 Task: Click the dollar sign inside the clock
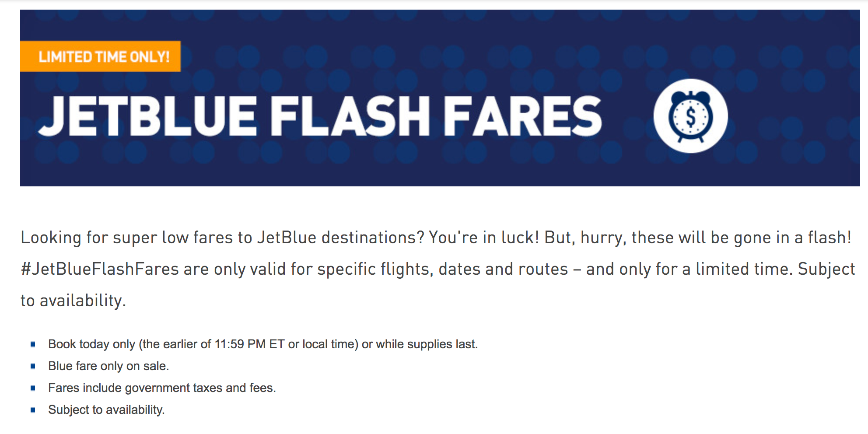click(x=690, y=117)
